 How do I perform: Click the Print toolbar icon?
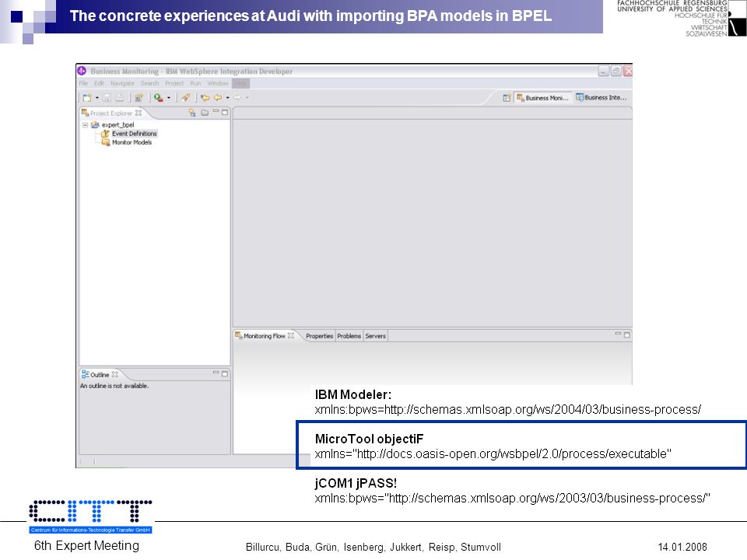tap(120, 98)
